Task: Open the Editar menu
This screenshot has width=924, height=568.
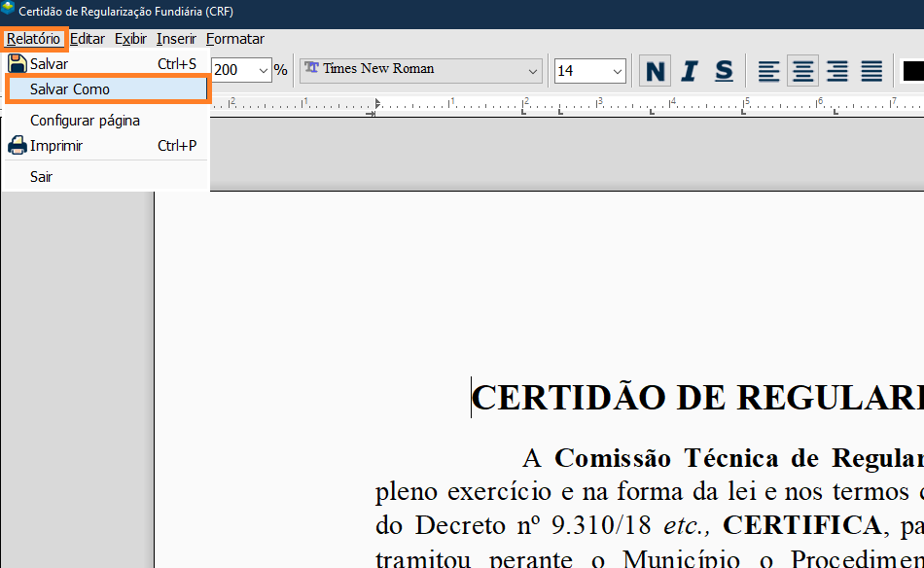Action: tap(88, 39)
